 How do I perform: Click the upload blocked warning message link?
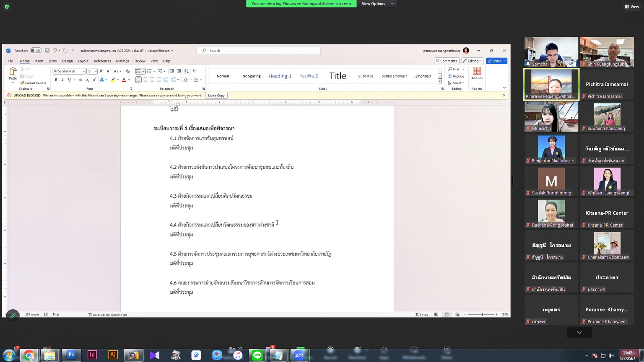[122, 96]
